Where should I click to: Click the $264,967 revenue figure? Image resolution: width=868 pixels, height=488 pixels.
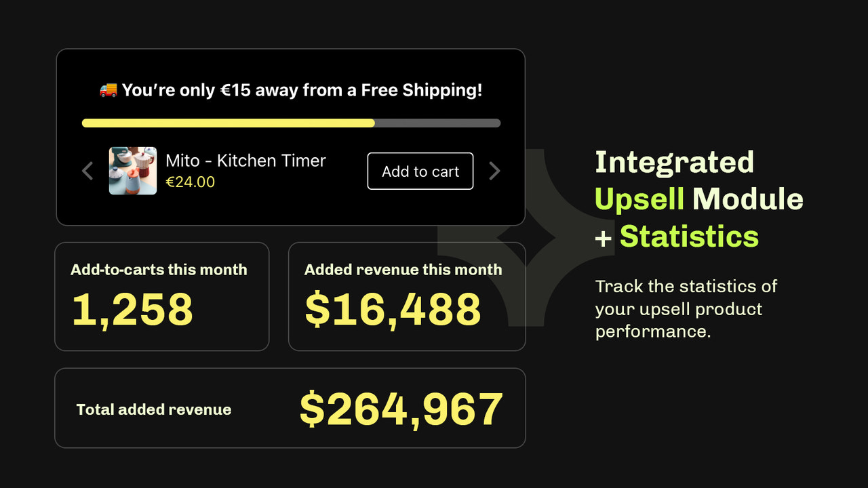401,407
